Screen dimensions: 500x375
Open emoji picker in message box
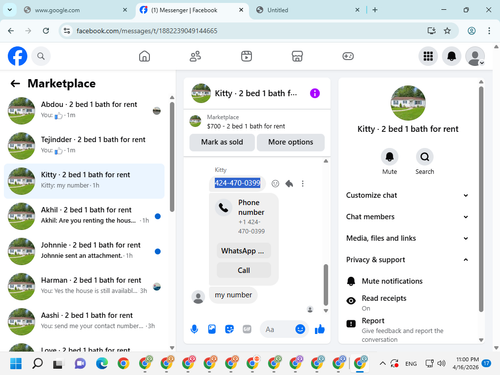[x=300, y=329]
